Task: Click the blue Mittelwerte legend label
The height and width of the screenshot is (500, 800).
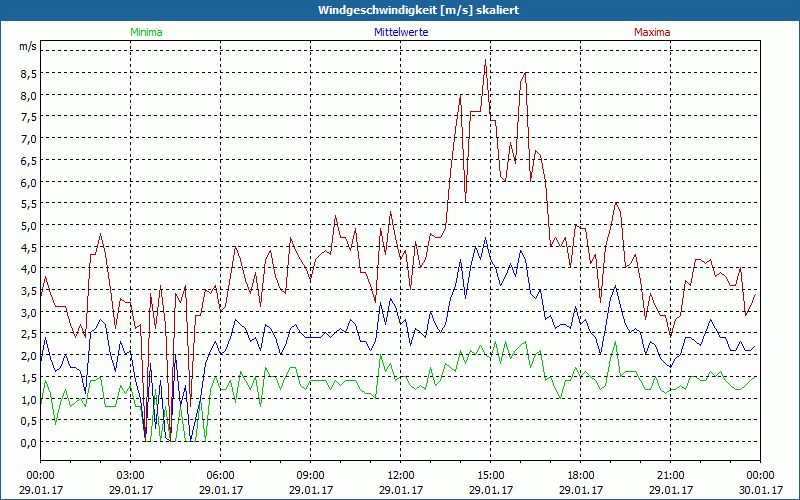Action: [401, 32]
